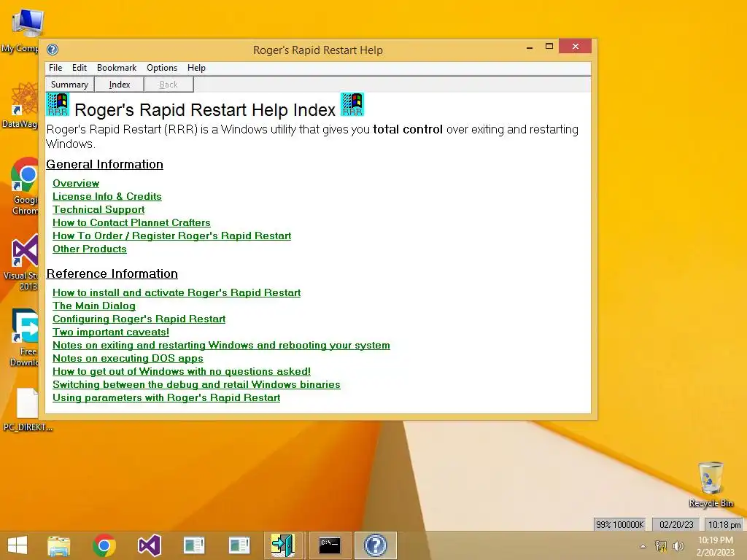This screenshot has width=747, height=560.
Task: Open How To Order / Register link
Action: click(x=172, y=236)
